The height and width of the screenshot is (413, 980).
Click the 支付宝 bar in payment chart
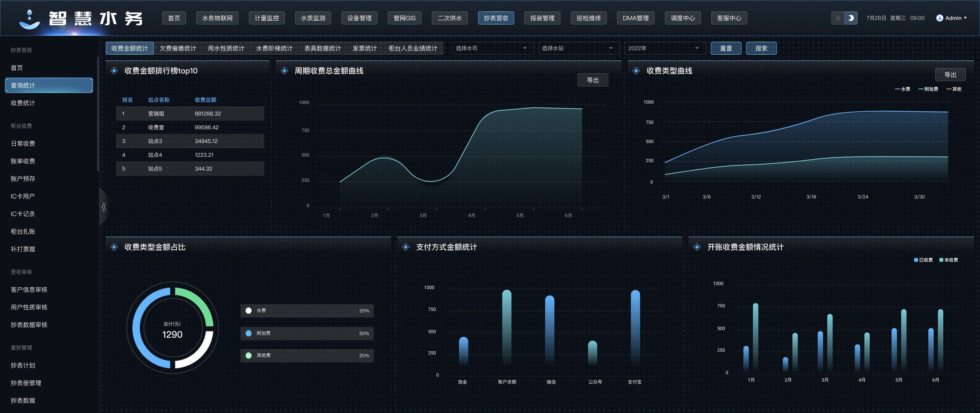[635, 327]
